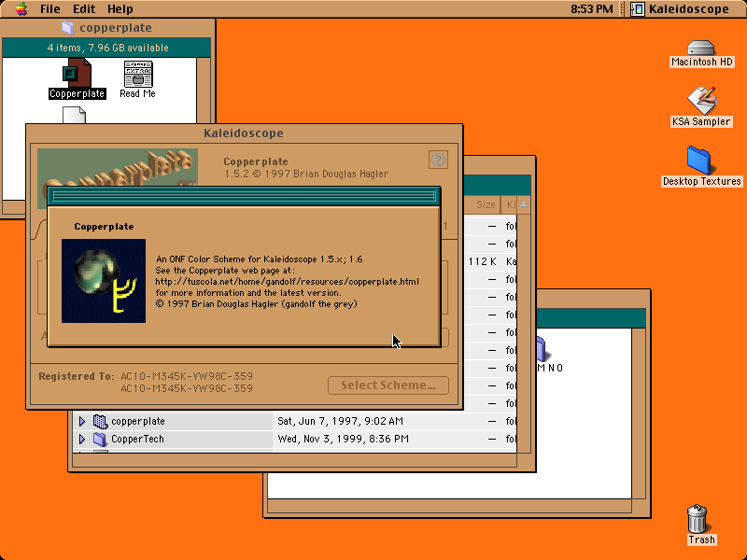The image size is (747, 560).
Task: Click the teal title bar of the about box
Action: click(244, 196)
